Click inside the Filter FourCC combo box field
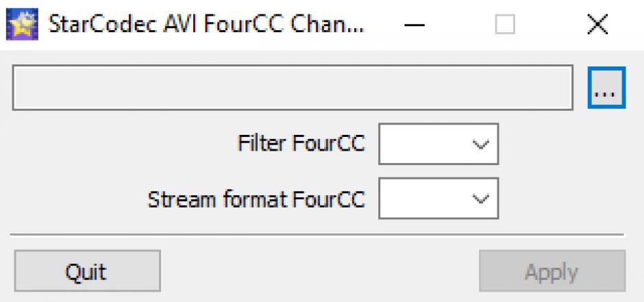Image resolution: width=644 pixels, height=302 pixels. point(423,144)
